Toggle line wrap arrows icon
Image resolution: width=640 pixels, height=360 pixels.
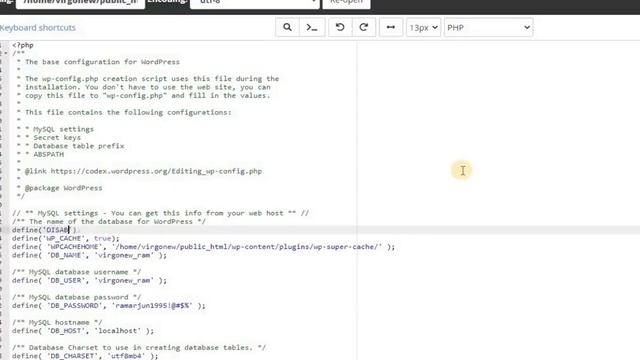tap(391, 27)
